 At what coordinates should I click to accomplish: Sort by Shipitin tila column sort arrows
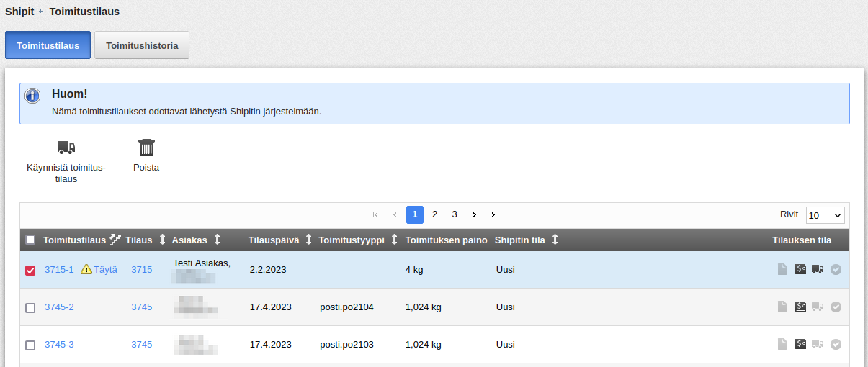555,240
